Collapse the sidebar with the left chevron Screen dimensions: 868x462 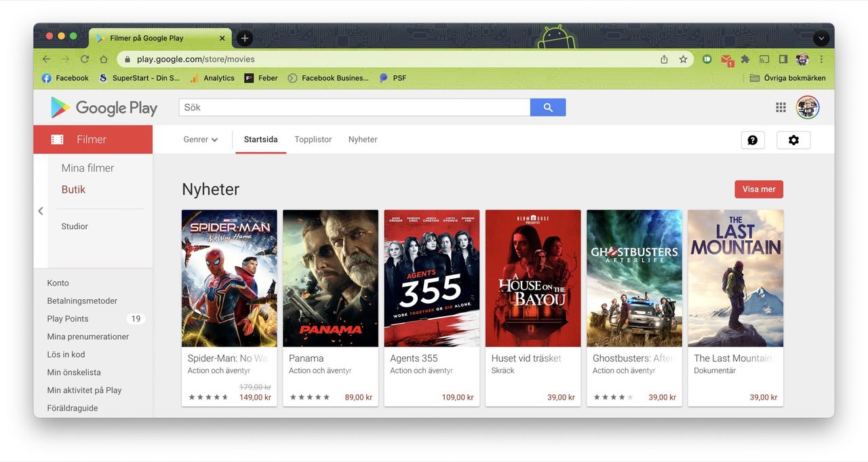click(x=40, y=211)
